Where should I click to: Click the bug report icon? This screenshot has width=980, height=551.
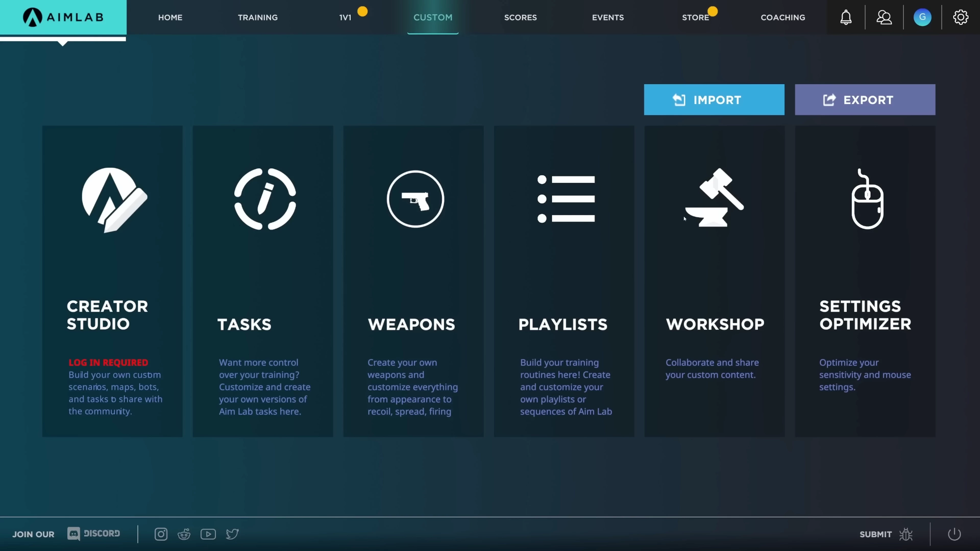(x=906, y=534)
